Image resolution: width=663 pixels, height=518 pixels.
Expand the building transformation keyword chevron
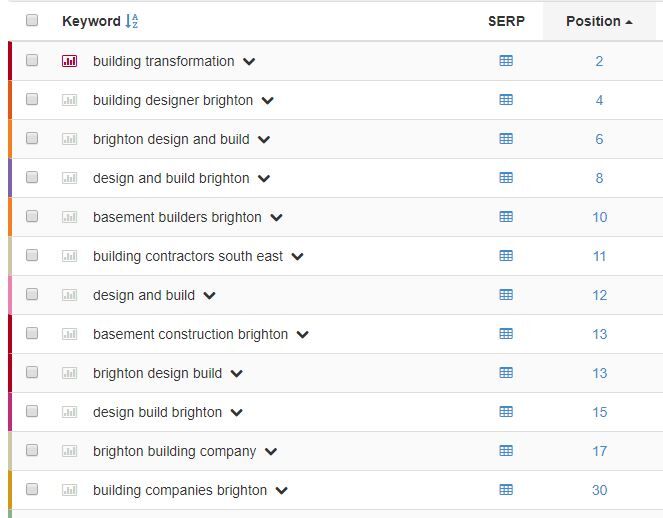click(249, 62)
